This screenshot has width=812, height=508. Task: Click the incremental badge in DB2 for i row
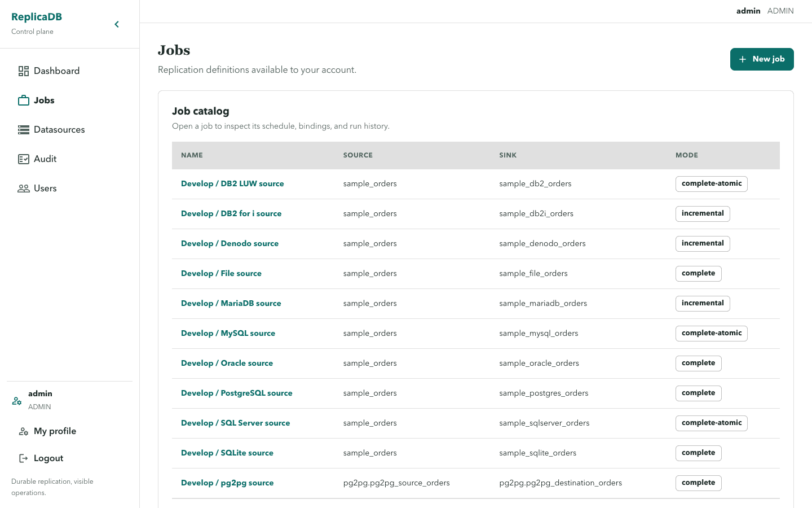(x=703, y=214)
